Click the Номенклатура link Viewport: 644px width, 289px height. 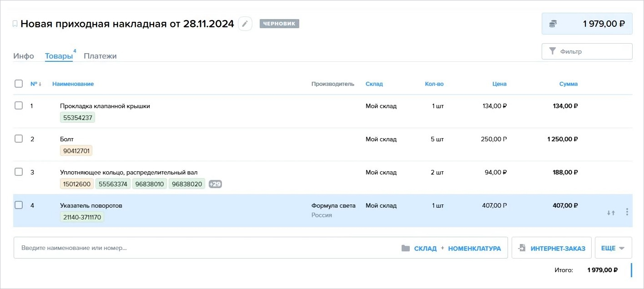pyautogui.click(x=474, y=249)
